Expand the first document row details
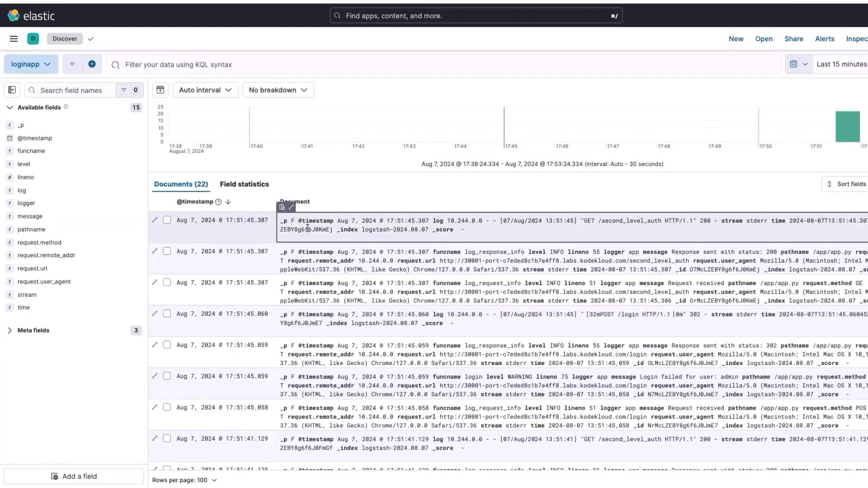This screenshot has width=868, height=488. pyautogui.click(x=155, y=220)
